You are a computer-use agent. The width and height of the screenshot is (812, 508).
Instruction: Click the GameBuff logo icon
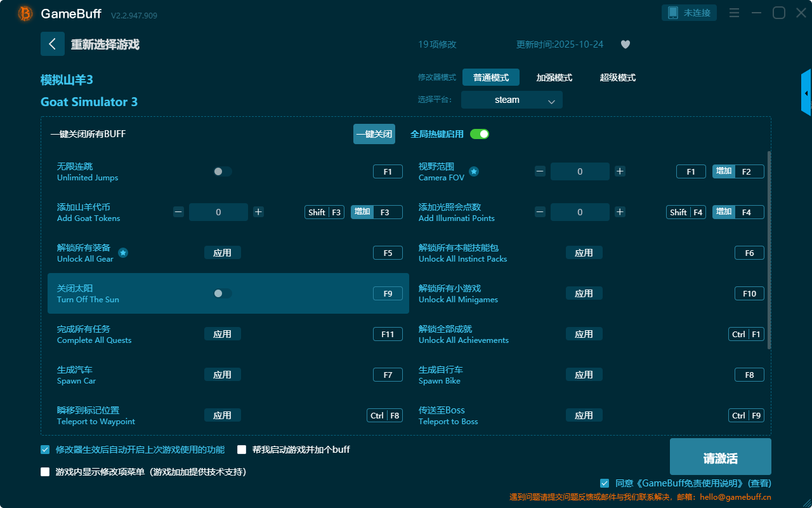(25, 13)
